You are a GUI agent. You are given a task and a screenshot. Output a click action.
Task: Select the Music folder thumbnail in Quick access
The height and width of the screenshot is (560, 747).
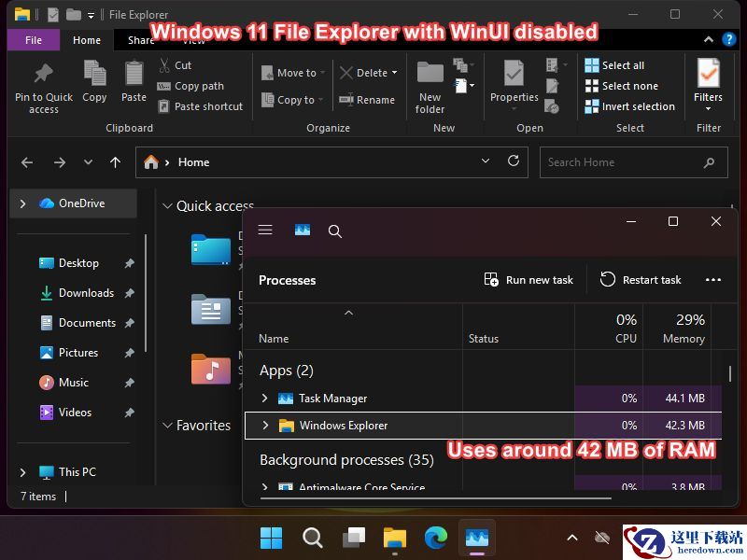(x=211, y=369)
